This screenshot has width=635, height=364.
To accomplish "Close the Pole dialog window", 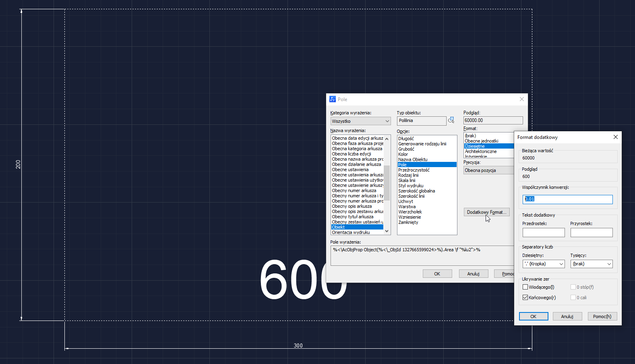I will (x=521, y=99).
